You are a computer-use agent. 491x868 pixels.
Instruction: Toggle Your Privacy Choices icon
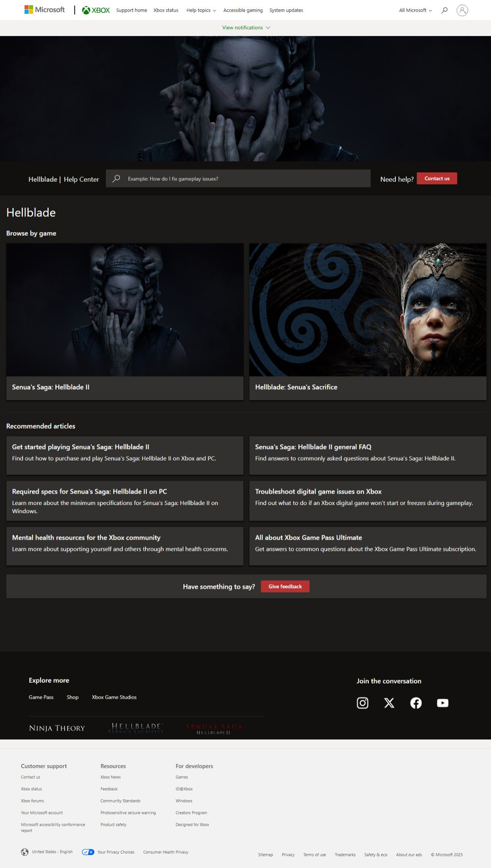[88, 852]
